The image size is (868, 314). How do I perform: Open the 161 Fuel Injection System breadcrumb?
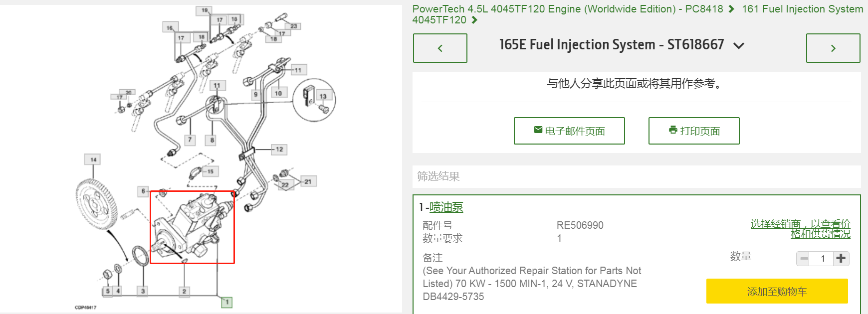click(802, 9)
